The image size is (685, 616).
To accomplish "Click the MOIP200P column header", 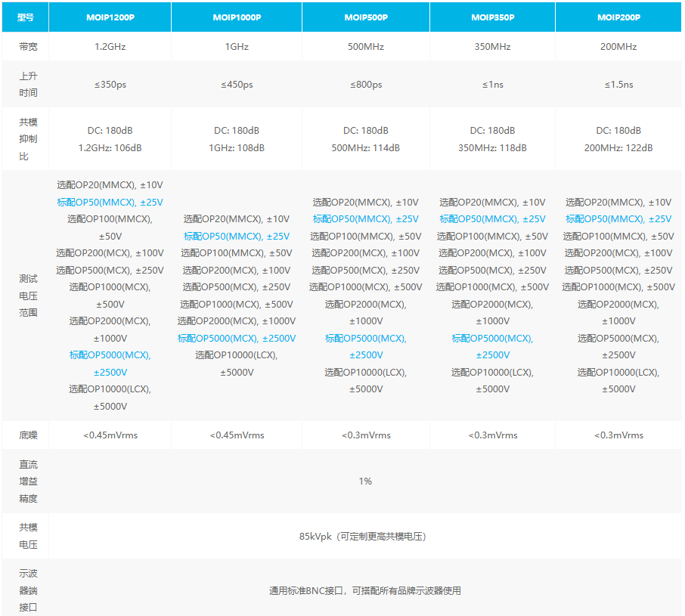I will 618,17.
